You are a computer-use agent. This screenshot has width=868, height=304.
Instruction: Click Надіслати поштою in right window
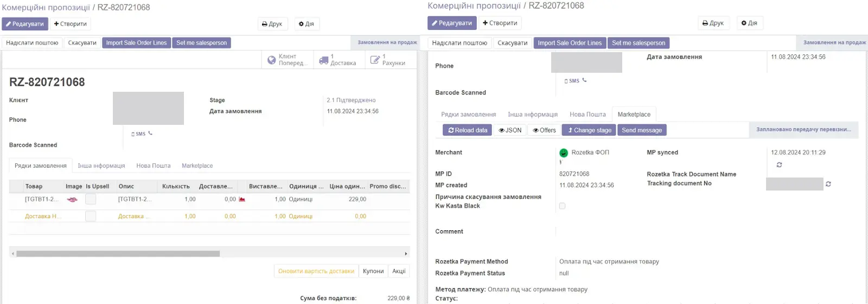click(460, 43)
